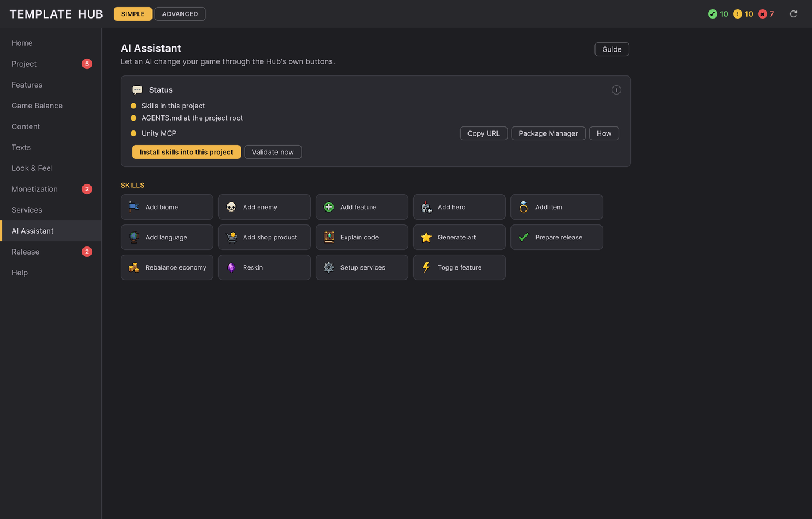
Task: Open the Package Manager button
Action: (x=548, y=133)
